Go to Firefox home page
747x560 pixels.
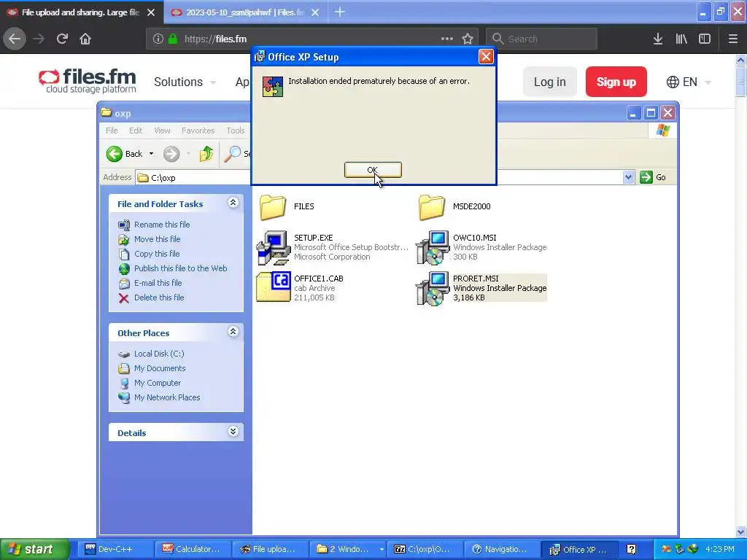tap(85, 39)
